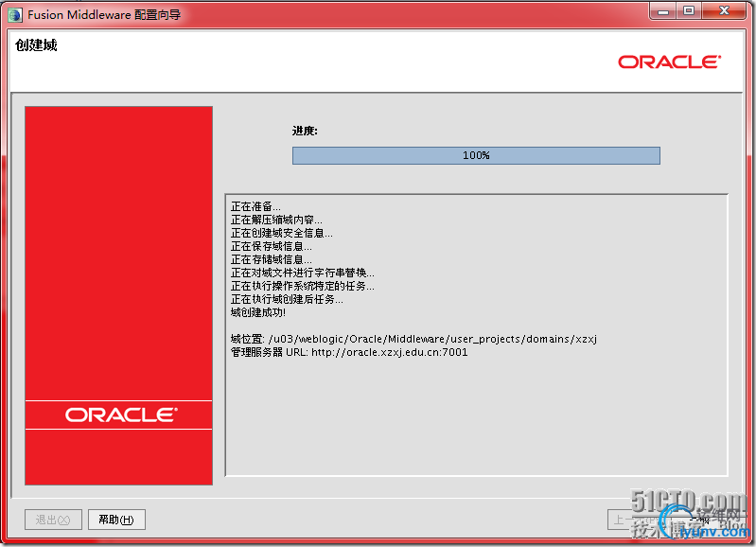The image size is (756, 547).
Task: Maximize the configuration wizard window
Action: tap(689, 11)
